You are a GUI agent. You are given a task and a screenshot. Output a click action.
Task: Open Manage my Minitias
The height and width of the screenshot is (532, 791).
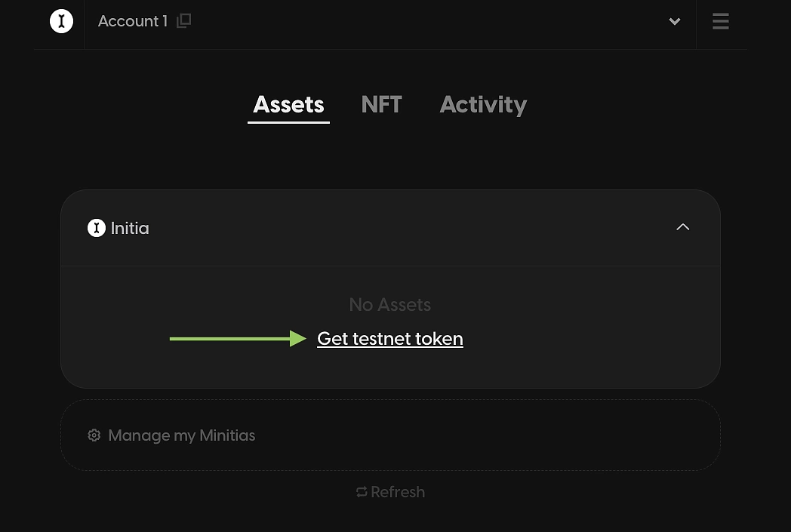pos(182,435)
